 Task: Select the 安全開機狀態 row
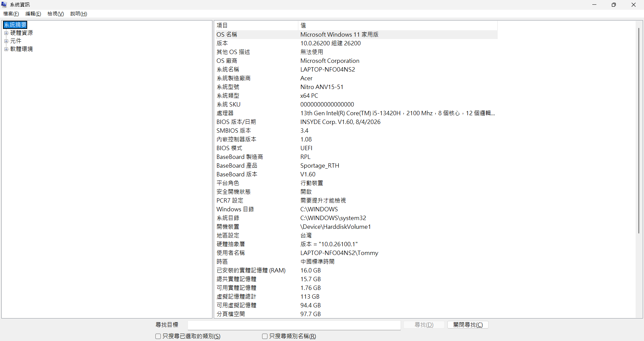tap(356, 192)
